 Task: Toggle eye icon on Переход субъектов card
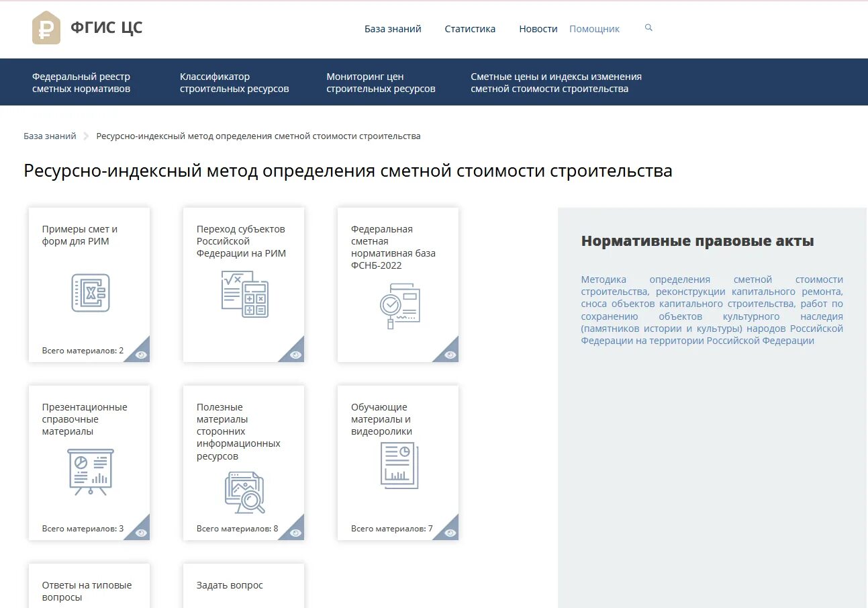[295, 355]
